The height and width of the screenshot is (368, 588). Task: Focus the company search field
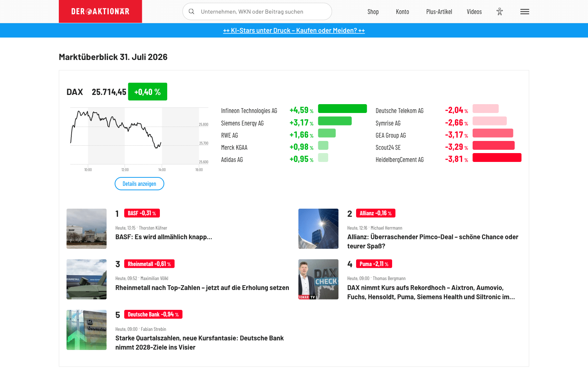point(257,11)
